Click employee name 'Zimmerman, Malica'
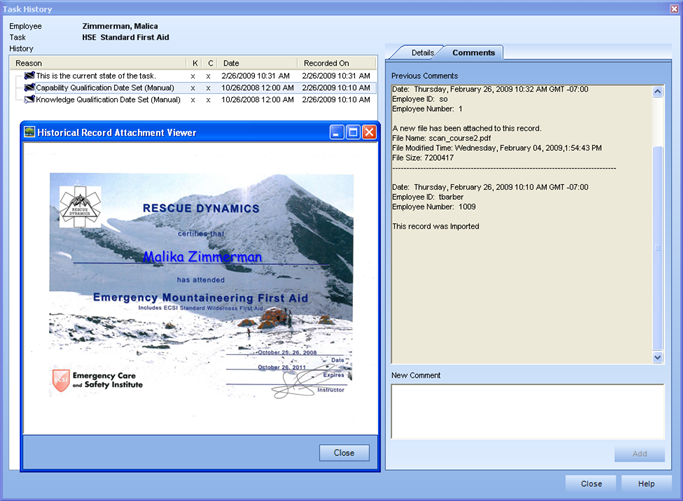This screenshot has width=683, height=501. click(120, 26)
